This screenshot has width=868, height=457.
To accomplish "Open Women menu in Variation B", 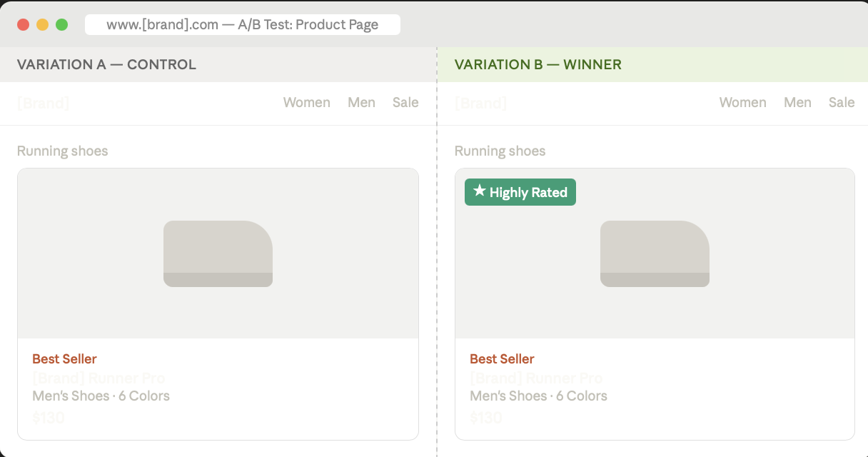I will tap(742, 103).
